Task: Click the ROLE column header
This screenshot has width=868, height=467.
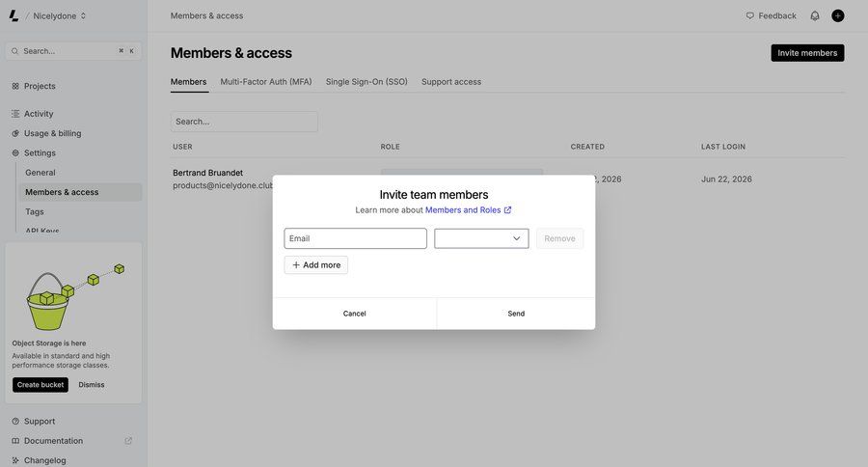Action: click(x=391, y=147)
